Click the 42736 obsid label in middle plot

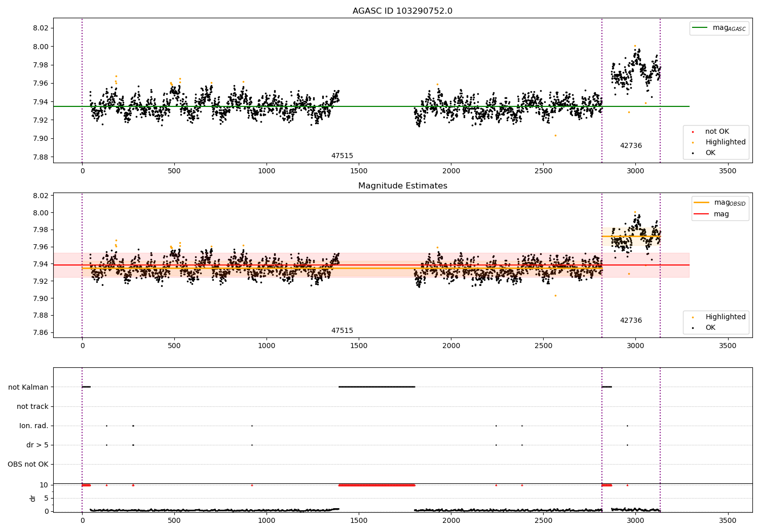631,321
